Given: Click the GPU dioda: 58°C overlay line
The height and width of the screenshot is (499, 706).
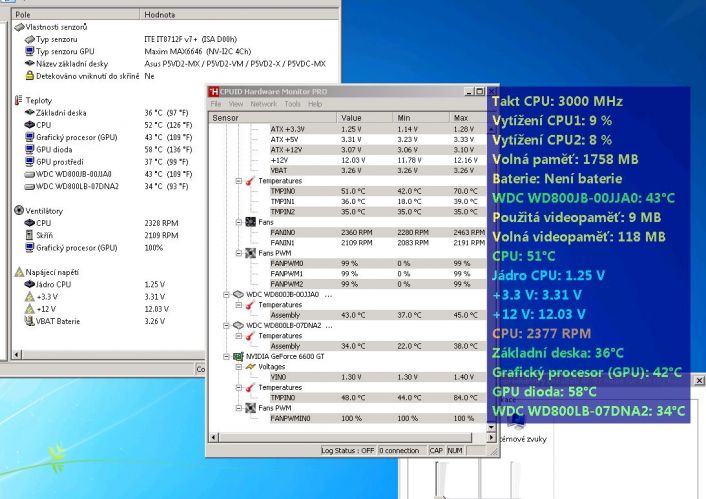Looking at the screenshot, I should [544, 392].
